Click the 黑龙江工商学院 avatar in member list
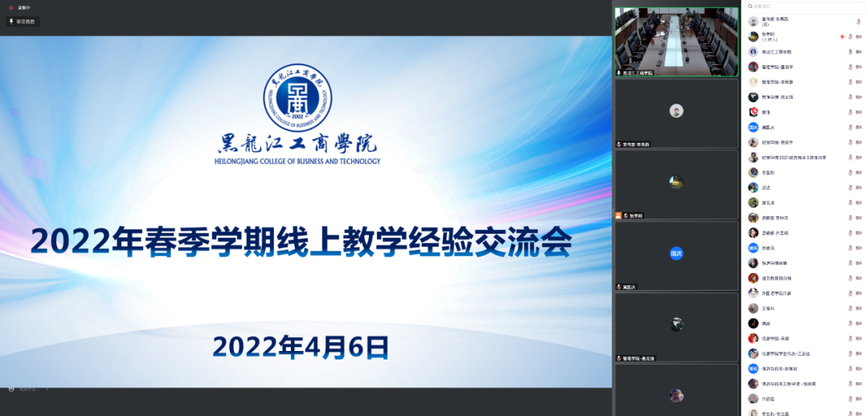The image size is (868, 416). (753, 52)
